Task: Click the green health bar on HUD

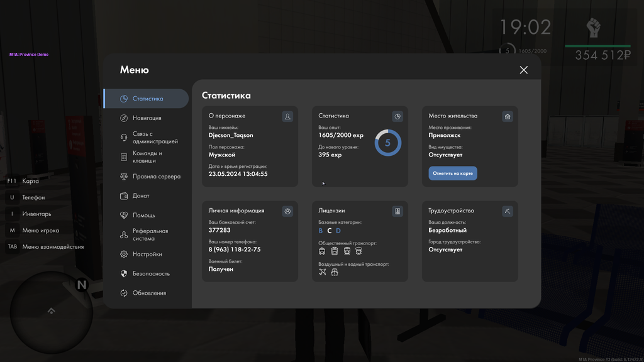Action: point(597,46)
